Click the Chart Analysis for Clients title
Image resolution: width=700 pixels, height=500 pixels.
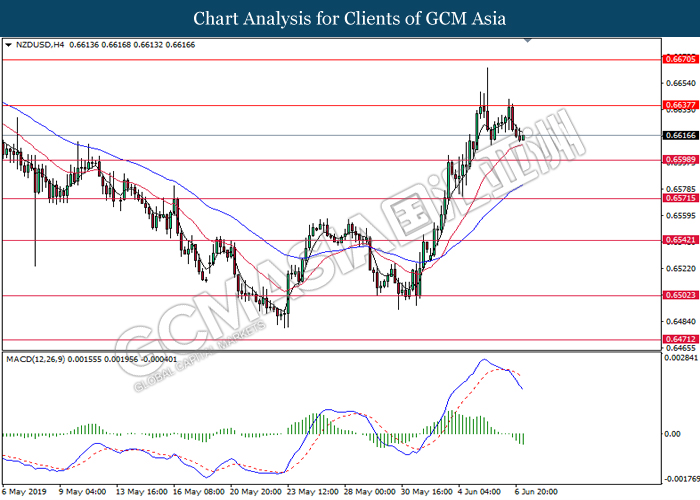tap(350, 18)
